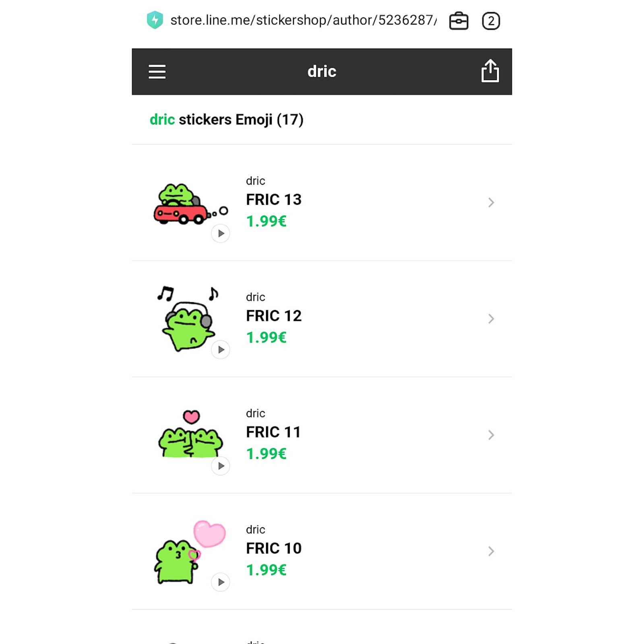Tap the share icon in header
644x644 pixels.
(490, 71)
